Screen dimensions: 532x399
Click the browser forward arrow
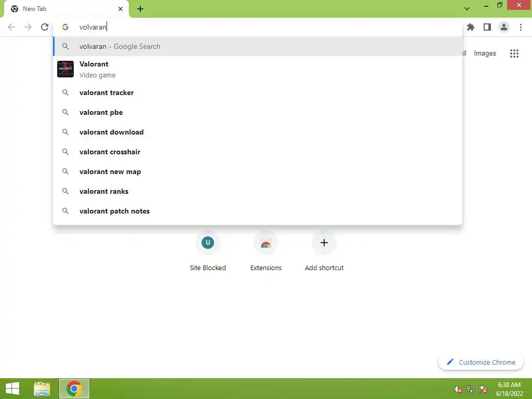click(28, 27)
